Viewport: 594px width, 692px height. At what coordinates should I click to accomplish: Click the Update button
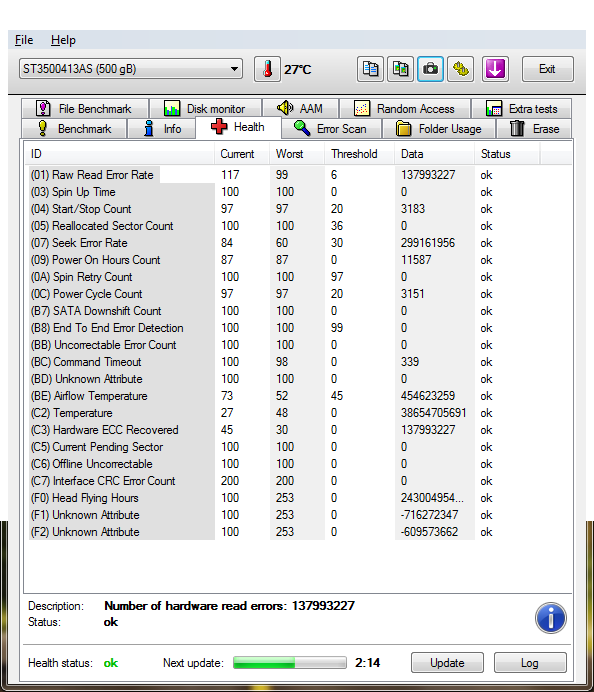coord(447,663)
